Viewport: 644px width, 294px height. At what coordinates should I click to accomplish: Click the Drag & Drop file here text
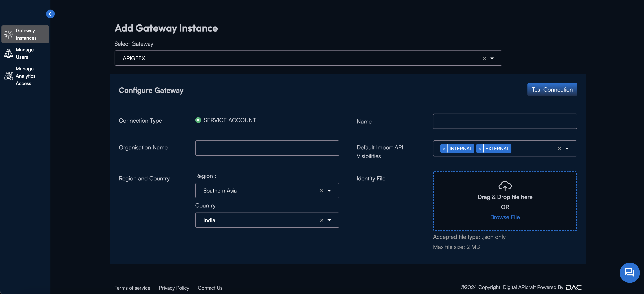pyautogui.click(x=505, y=197)
